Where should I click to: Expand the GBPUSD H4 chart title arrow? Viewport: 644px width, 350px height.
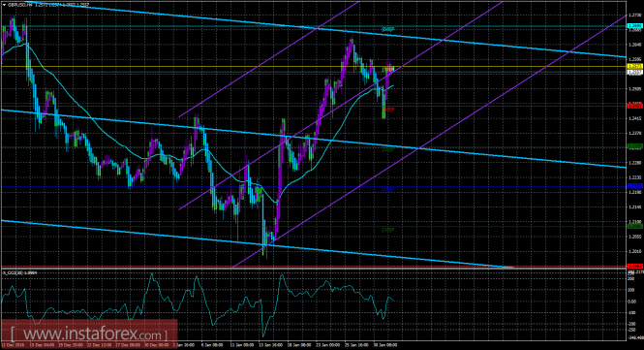(x=4, y=5)
